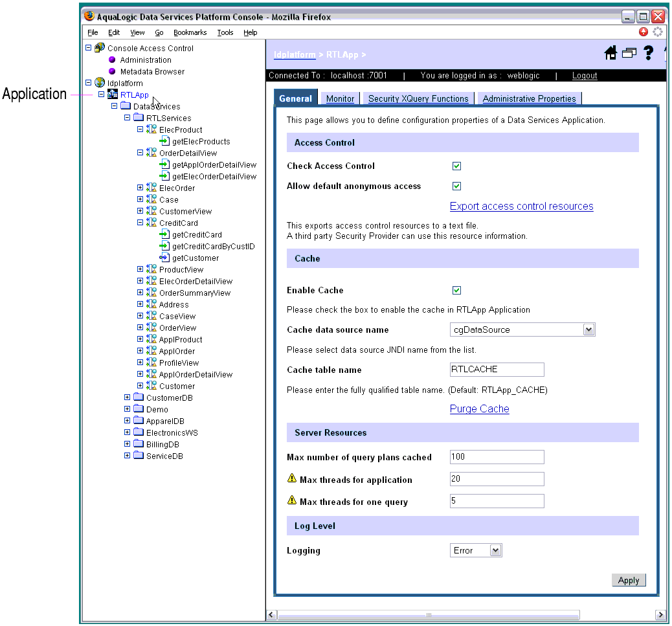The height and width of the screenshot is (626, 672).
Task: Open the File menu
Action: (x=93, y=32)
